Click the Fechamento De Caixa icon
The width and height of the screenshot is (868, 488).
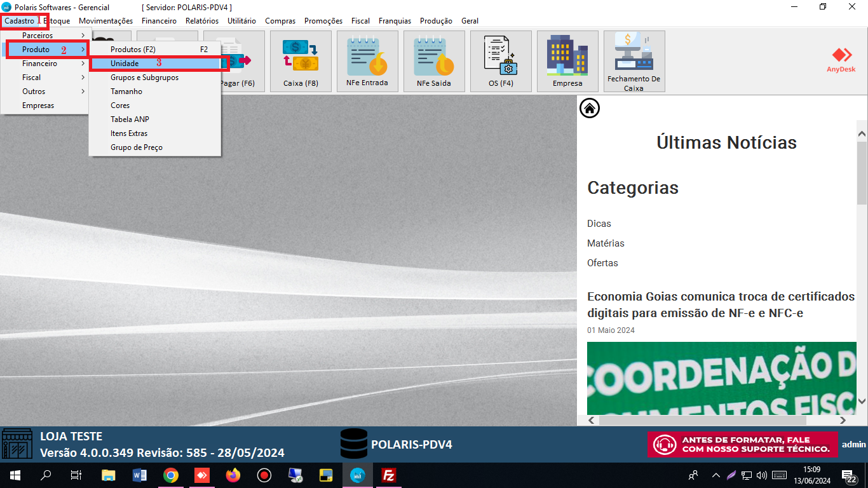coord(634,60)
